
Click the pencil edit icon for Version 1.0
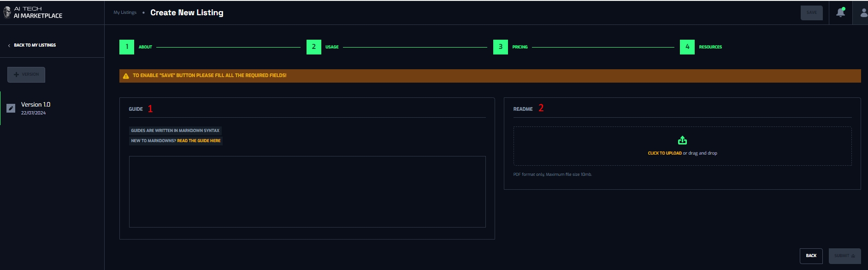[11, 108]
